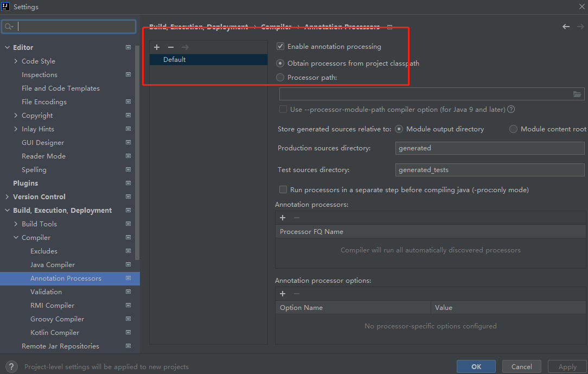
Task: Click project-level icon next to Copyright
Action: (x=128, y=115)
